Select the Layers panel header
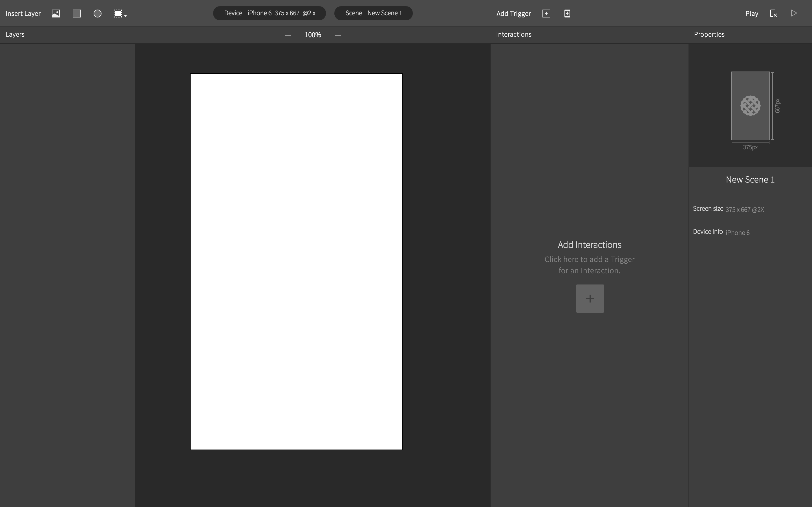 click(15, 35)
